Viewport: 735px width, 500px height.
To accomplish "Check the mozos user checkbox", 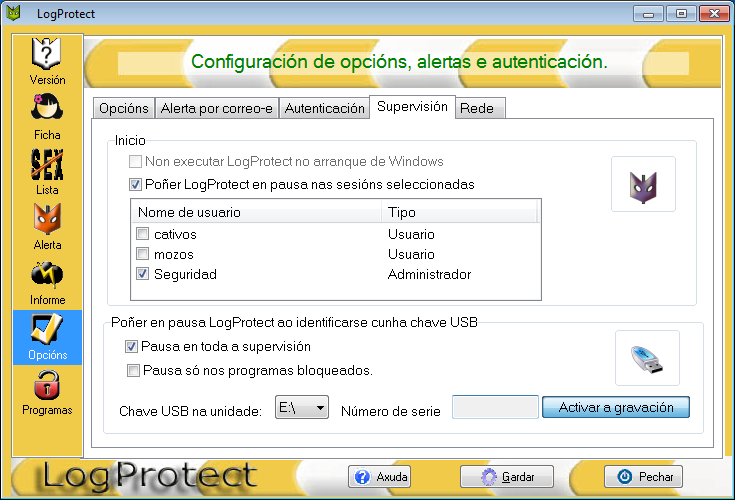I will tap(142, 254).
